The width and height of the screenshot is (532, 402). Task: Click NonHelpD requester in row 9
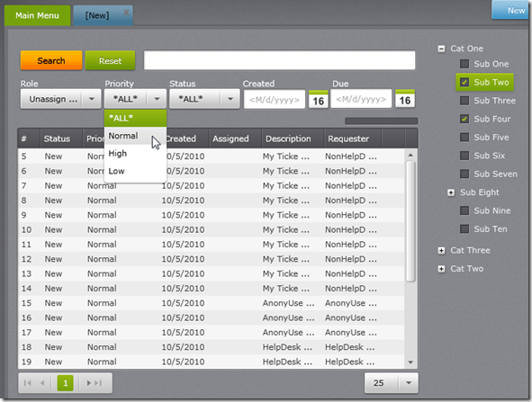[x=351, y=215]
